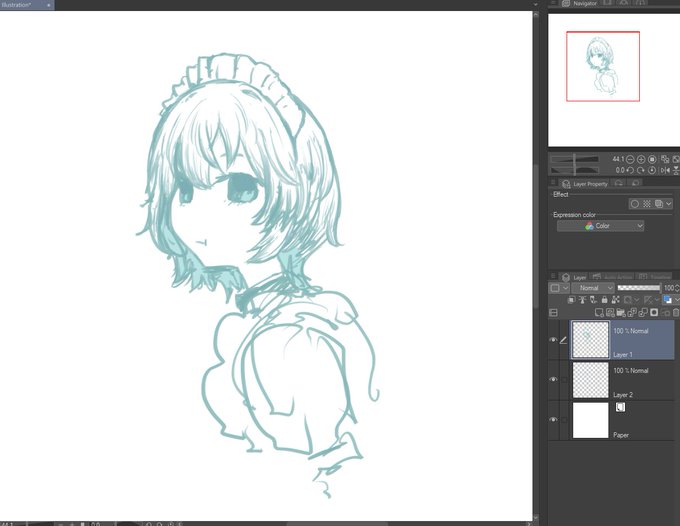
Task: Click the Navigator rotation slider
Action: 574,170
